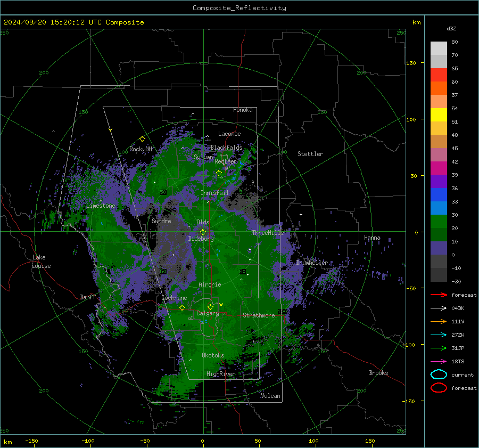
Task: Click the cyan current ellipse icon
Action: [x=439, y=374]
